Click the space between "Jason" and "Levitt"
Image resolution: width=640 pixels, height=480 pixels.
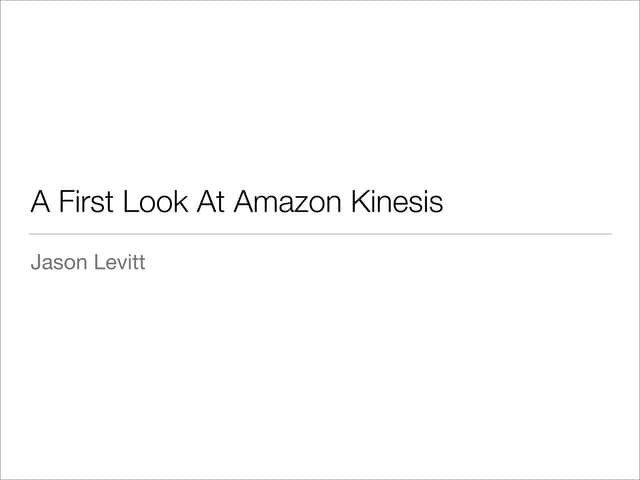pyautogui.click(x=90, y=264)
